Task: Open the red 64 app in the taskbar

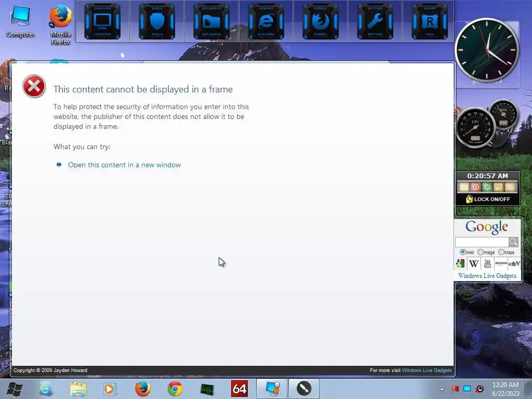Action: (239, 389)
